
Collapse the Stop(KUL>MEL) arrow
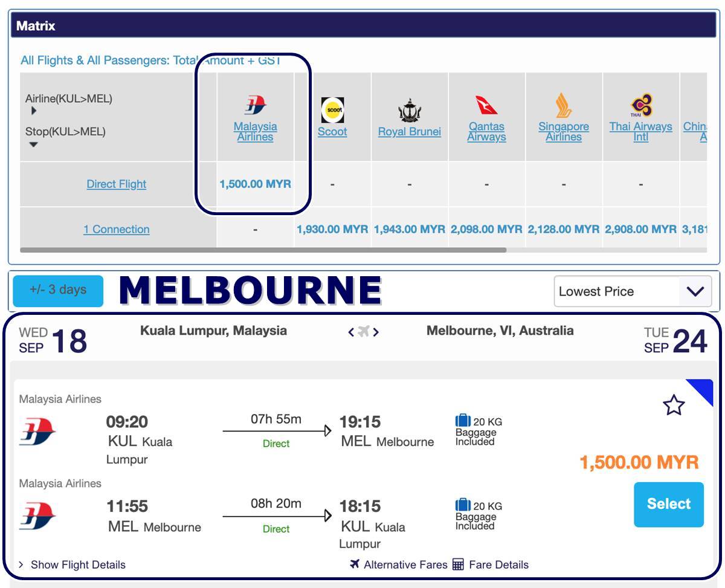(34, 144)
